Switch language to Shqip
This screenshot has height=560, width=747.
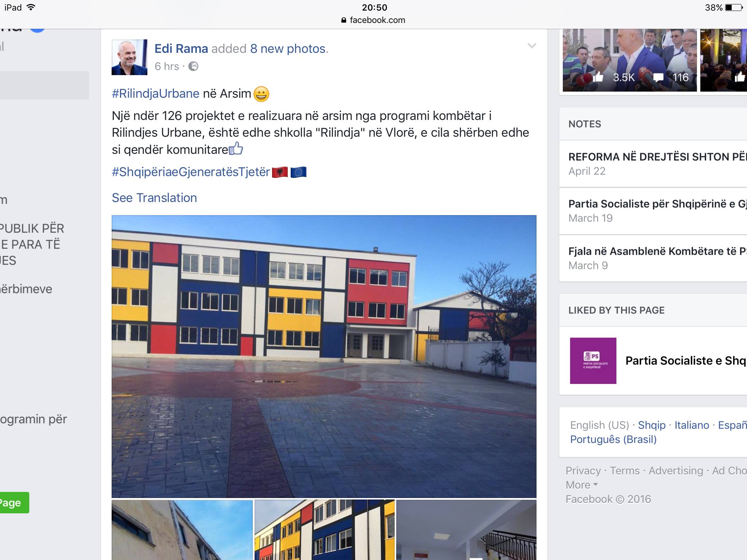click(x=652, y=425)
